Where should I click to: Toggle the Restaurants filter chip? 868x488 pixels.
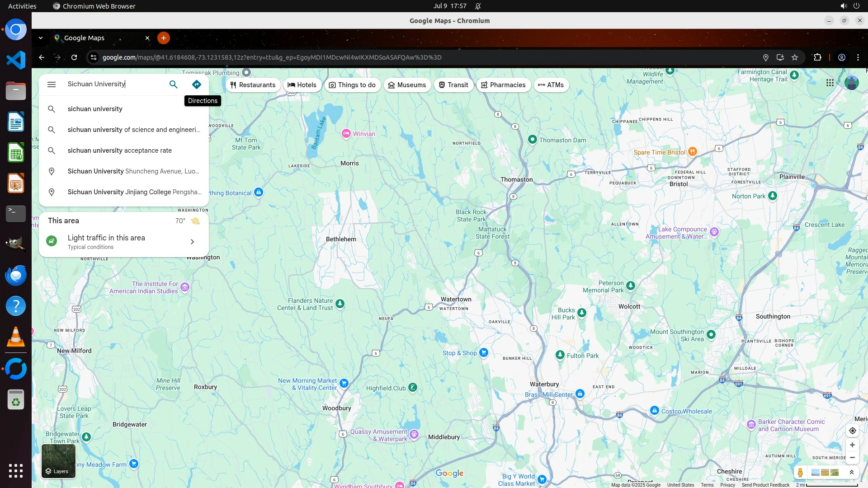pos(253,85)
